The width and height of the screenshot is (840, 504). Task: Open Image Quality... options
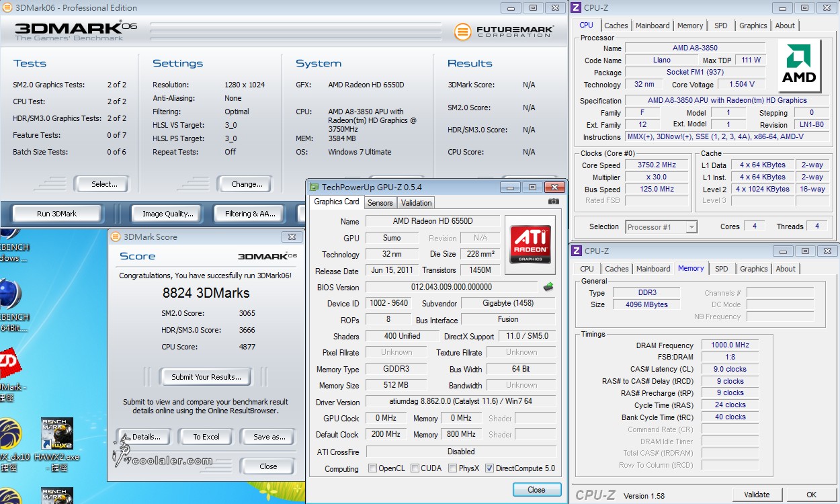pyautogui.click(x=167, y=214)
